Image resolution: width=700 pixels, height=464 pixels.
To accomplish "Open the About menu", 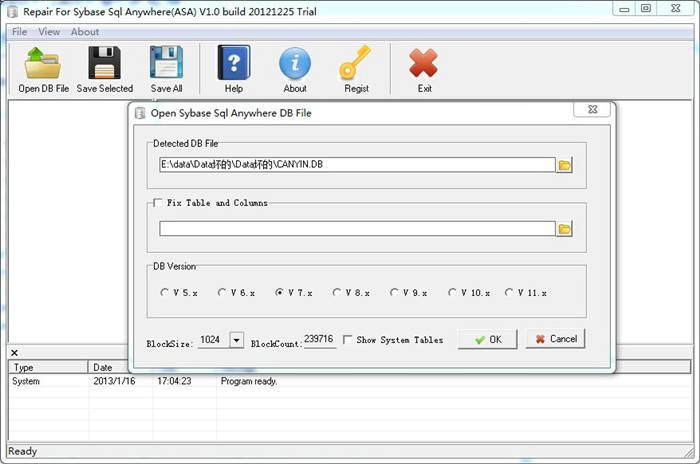I will (x=85, y=32).
